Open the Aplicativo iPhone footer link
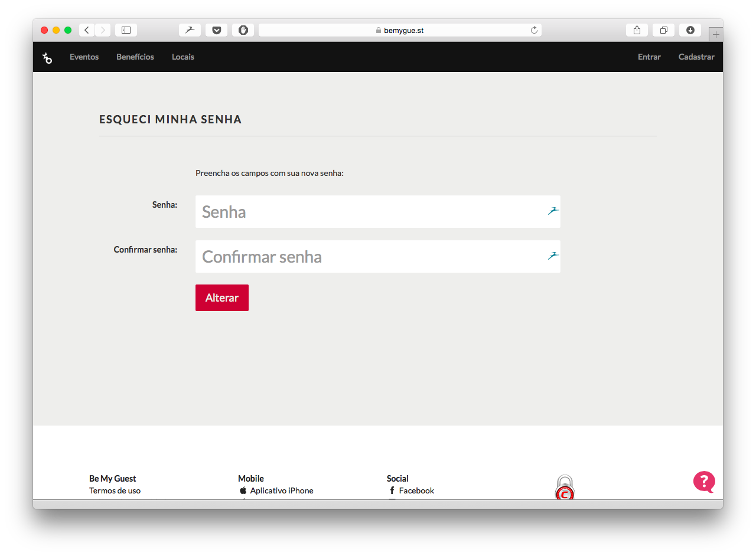 click(281, 490)
